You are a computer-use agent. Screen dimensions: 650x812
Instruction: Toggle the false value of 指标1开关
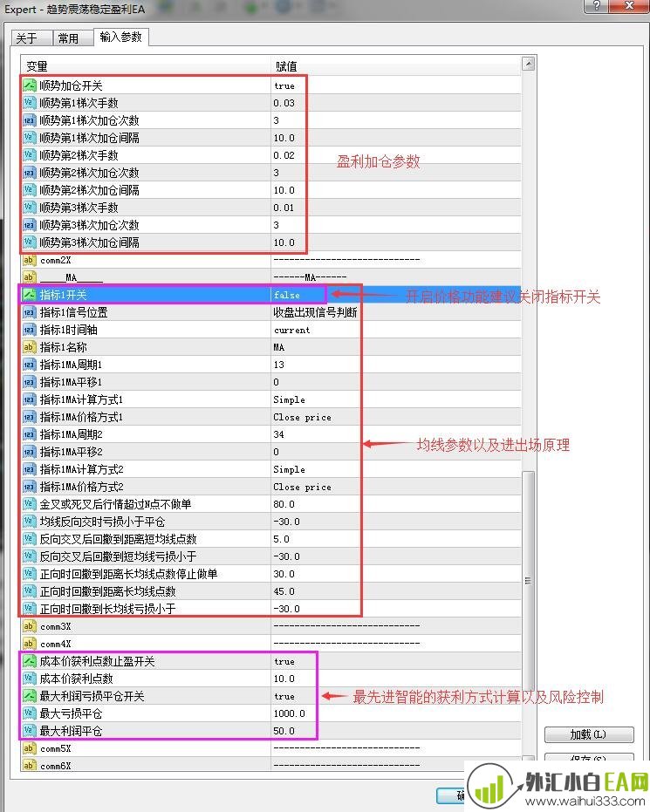(287, 295)
